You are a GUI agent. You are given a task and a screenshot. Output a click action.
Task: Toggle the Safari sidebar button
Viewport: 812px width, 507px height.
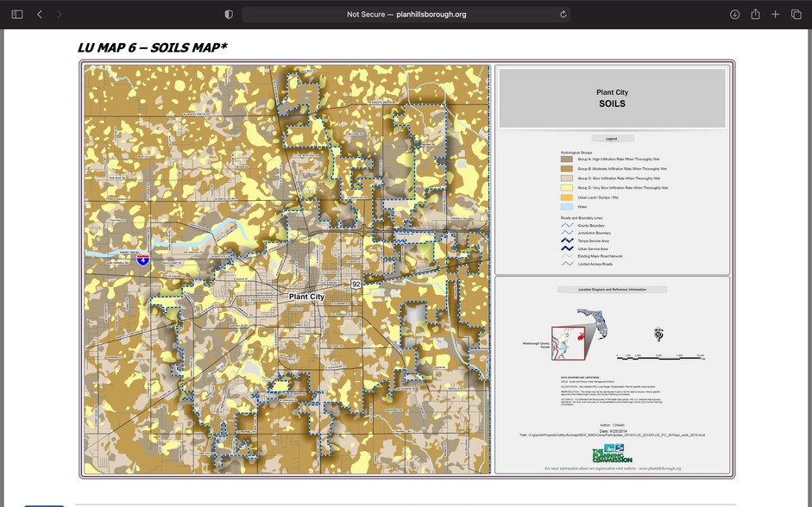coord(15,15)
